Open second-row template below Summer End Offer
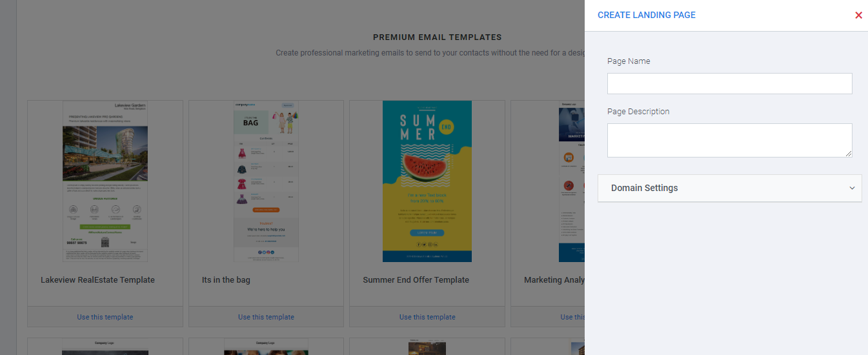 pos(427,347)
